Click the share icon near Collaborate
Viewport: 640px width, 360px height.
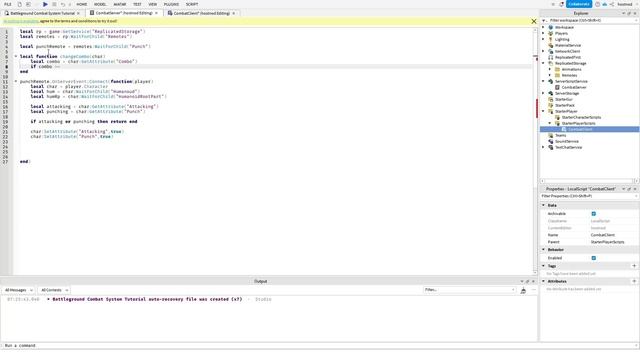[x=612, y=4]
